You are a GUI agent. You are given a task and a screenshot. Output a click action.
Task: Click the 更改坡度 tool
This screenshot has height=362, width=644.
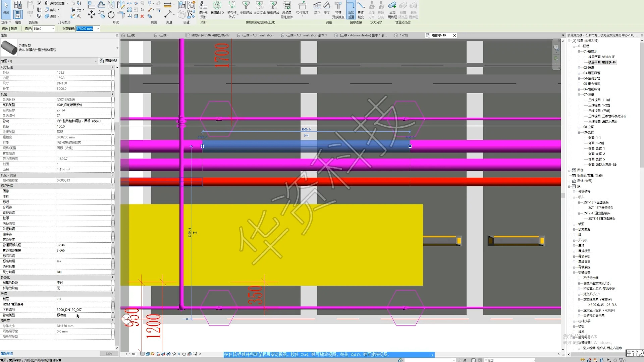click(x=361, y=10)
